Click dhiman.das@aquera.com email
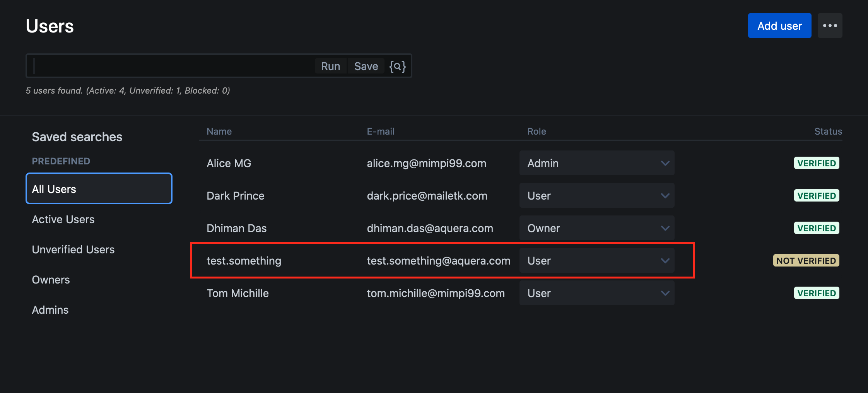The height and width of the screenshot is (393, 868). tap(430, 228)
